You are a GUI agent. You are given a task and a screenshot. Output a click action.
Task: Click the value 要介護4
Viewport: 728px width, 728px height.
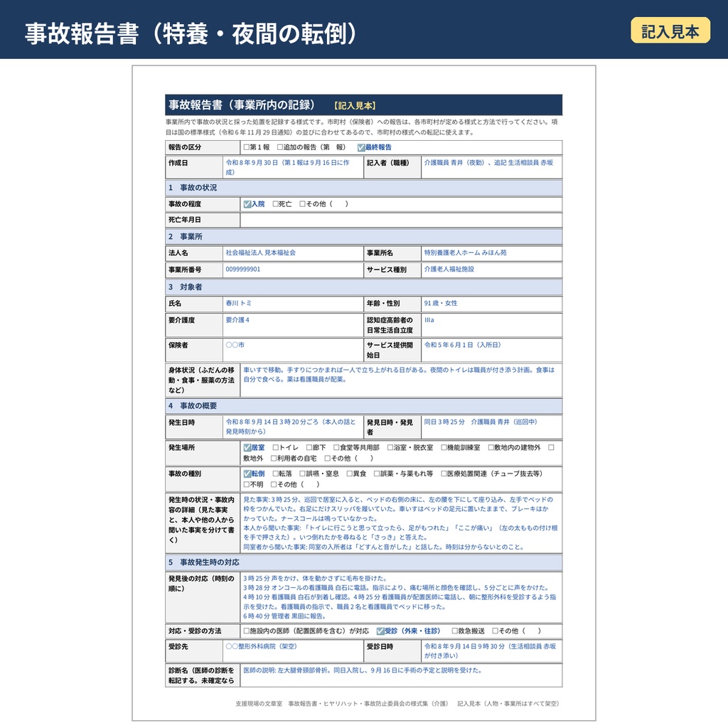(x=237, y=320)
